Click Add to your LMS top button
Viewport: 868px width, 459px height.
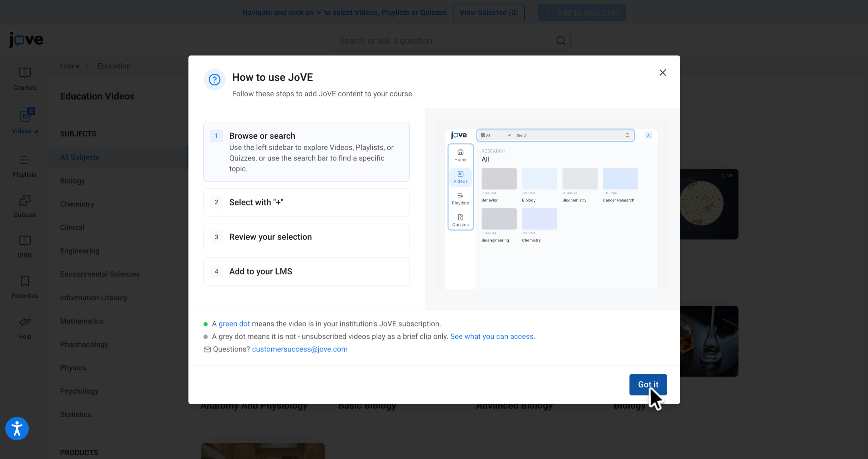[x=582, y=12]
